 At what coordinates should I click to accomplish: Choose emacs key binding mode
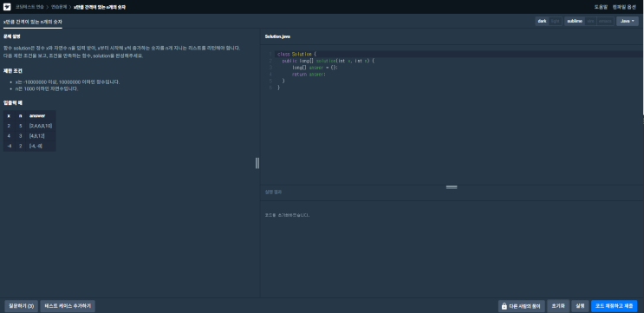click(605, 21)
